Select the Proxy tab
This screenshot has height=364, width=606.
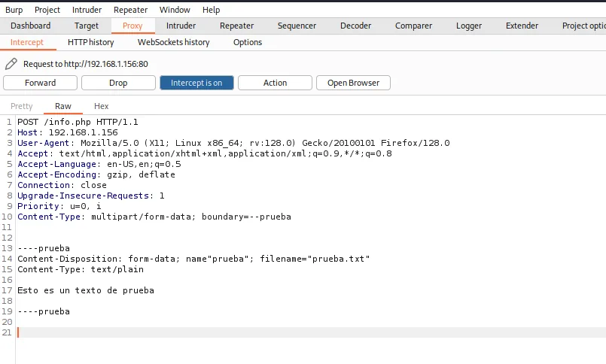coord(132,26)
